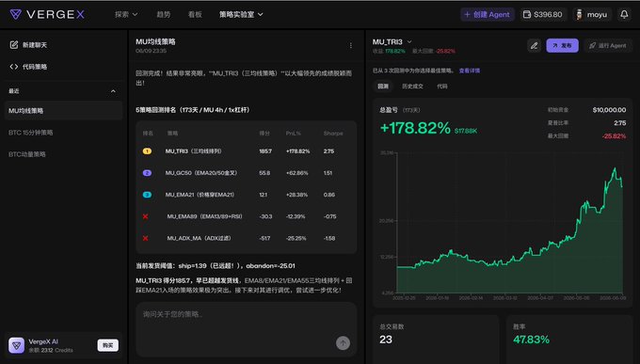Click the VergeX logo icon
The width and height of the screenshot is (640, 364).
(x=15, y=14)
